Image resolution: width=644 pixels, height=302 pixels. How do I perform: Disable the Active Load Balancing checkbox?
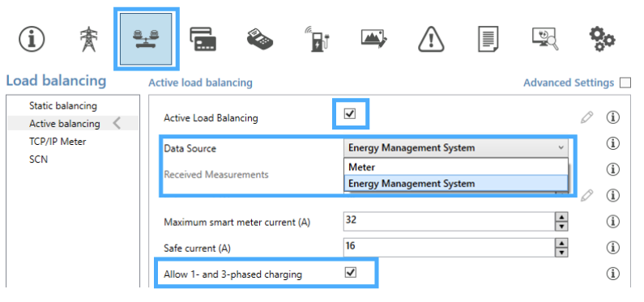[x=350, y=113]
